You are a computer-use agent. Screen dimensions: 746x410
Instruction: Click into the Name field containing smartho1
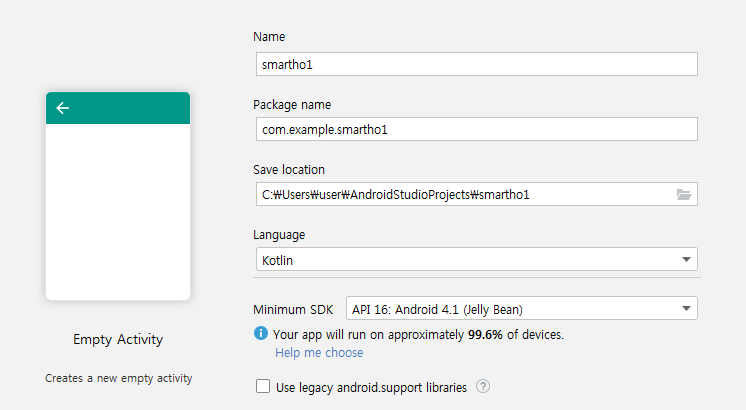coord(477,64)
